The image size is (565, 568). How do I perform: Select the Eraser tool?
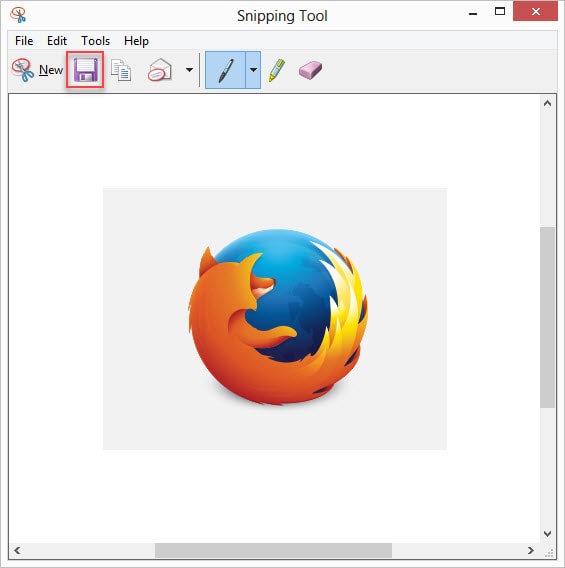pyautogui.click(x=310, y=70)
